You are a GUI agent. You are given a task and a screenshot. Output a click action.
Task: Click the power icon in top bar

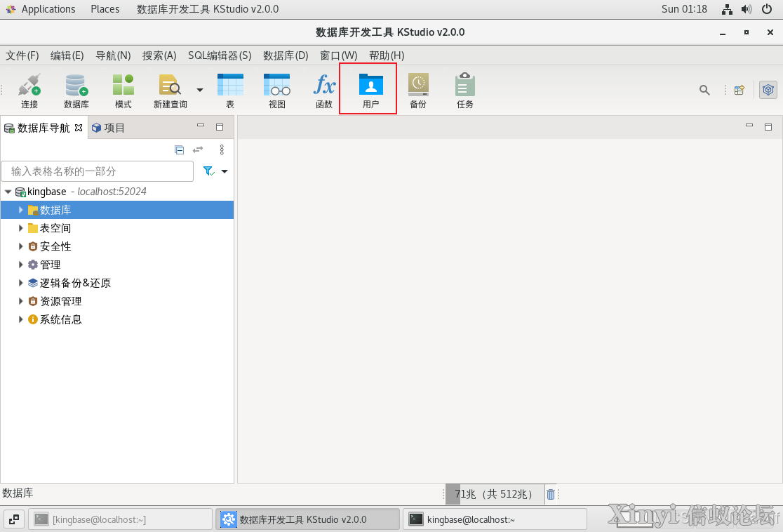coord(767,9)
